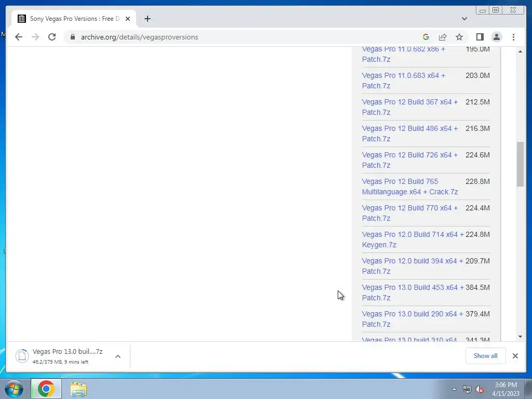Click the 228.8M file size text
Viewport: 532px width, 399px height.
(x=478, y=181)
